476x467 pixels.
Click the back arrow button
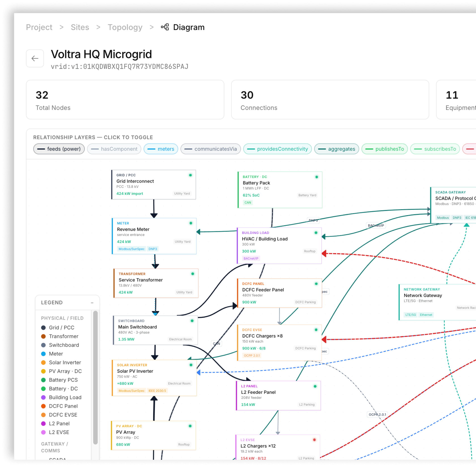click(35, 59)
